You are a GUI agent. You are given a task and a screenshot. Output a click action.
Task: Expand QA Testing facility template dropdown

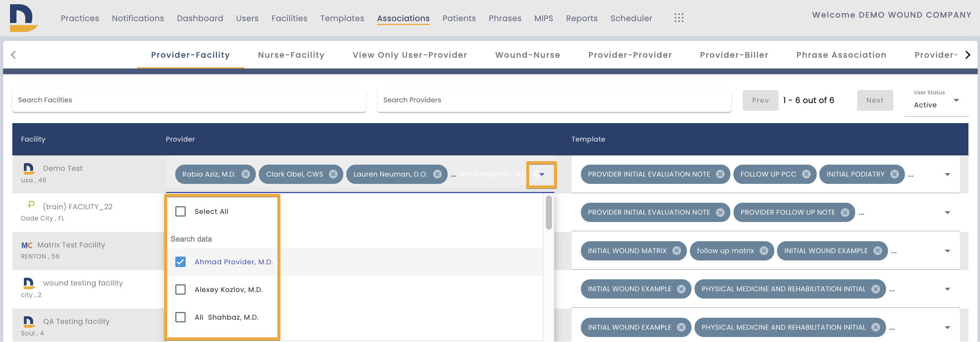(948, 328)
